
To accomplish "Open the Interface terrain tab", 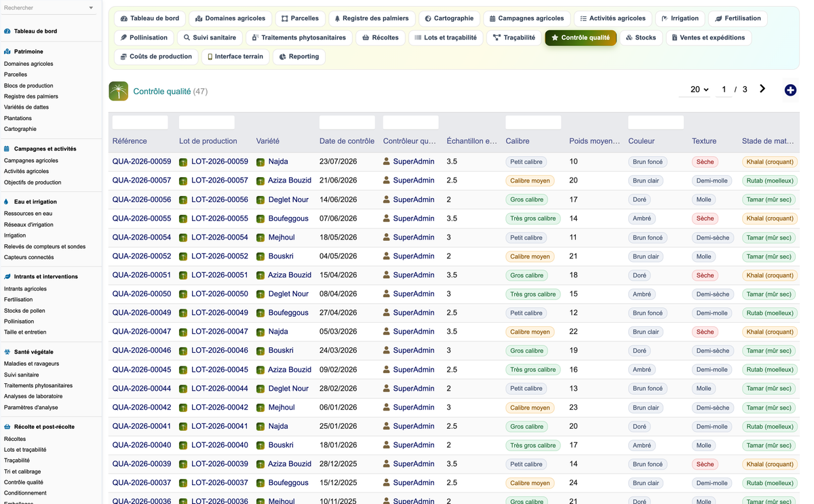I will click(x=235, y=56).
